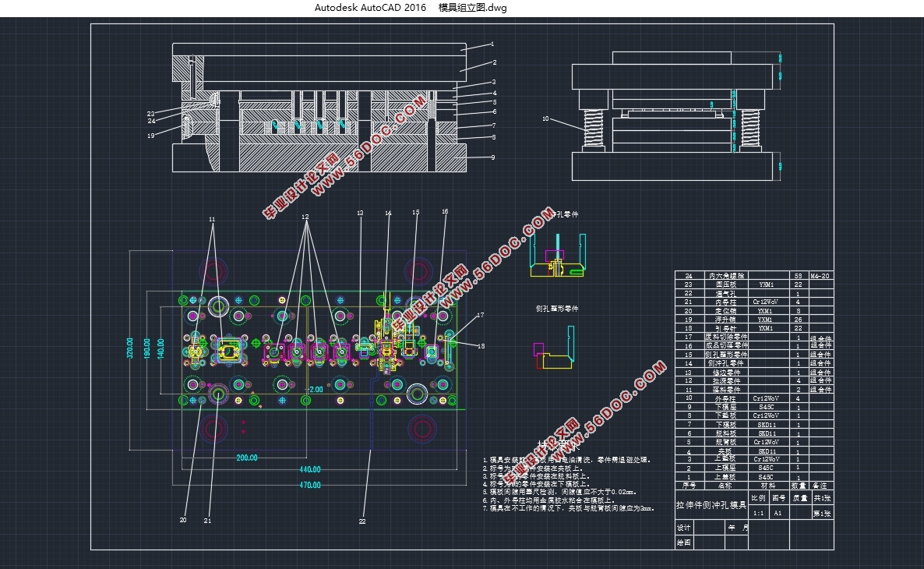
Task: Click the 下模座 name cell in parts table
Action: 725,407
